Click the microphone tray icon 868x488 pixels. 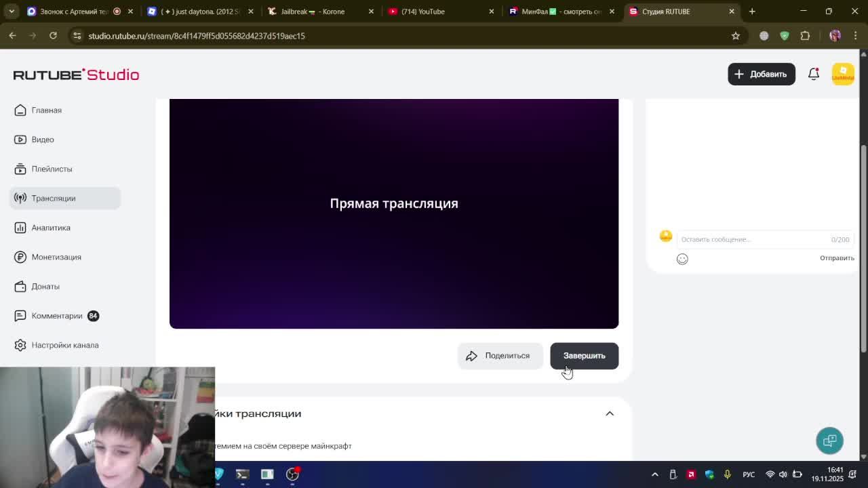pyautogui.click(x=727, y=474)
